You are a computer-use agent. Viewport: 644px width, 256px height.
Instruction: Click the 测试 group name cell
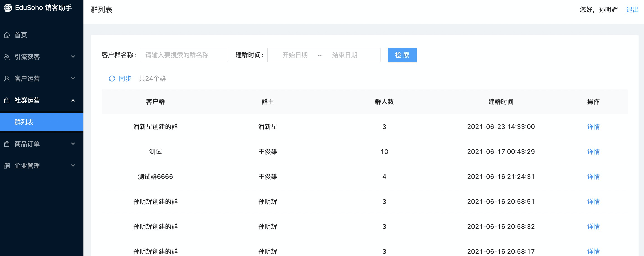(x=155, y=152)
